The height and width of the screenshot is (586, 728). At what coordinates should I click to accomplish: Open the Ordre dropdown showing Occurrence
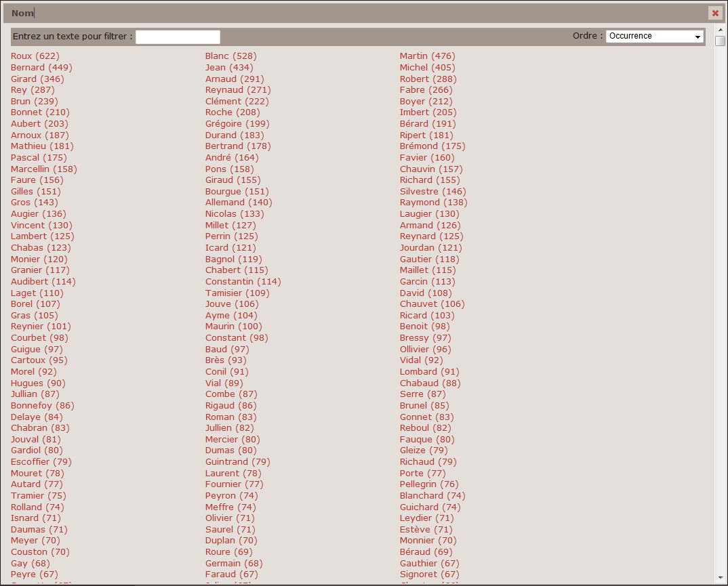[654, 37]
